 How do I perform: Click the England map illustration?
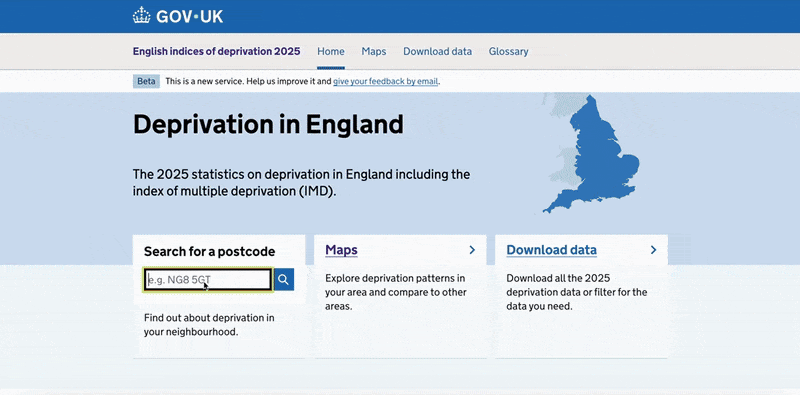(x=592, y=153)
